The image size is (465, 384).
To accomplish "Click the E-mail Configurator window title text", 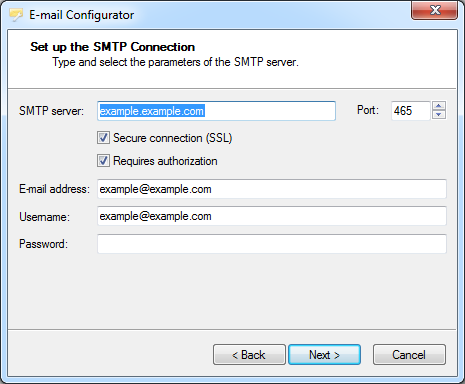I will 81,15.
